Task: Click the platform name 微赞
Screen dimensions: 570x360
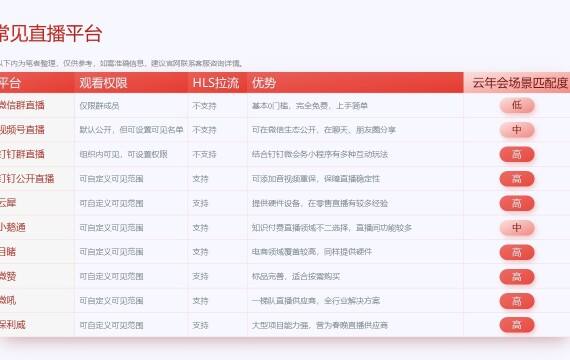Action: point(8,276)
